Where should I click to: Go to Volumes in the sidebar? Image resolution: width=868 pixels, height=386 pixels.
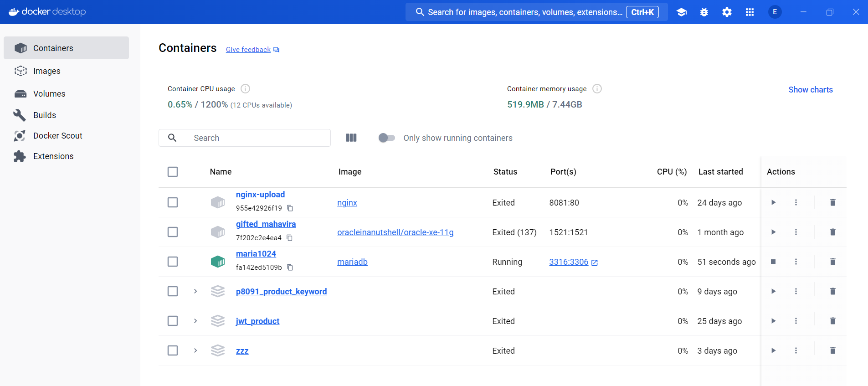coord(66,93)
